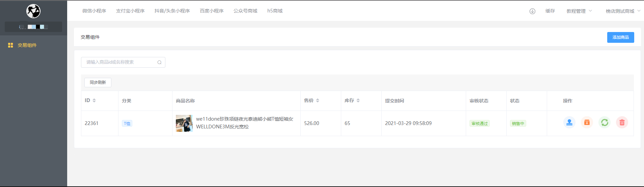The image size is (644, 187).
Task: Expand the 榜店测试商城 account dropdown
Action: click(x=623, y=11)
